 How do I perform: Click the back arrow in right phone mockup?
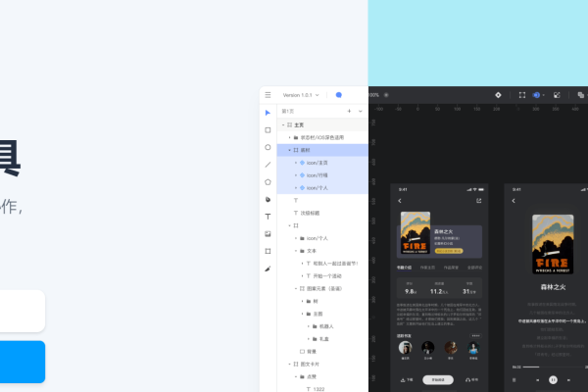pyautogui.click(x=514, y=201)
